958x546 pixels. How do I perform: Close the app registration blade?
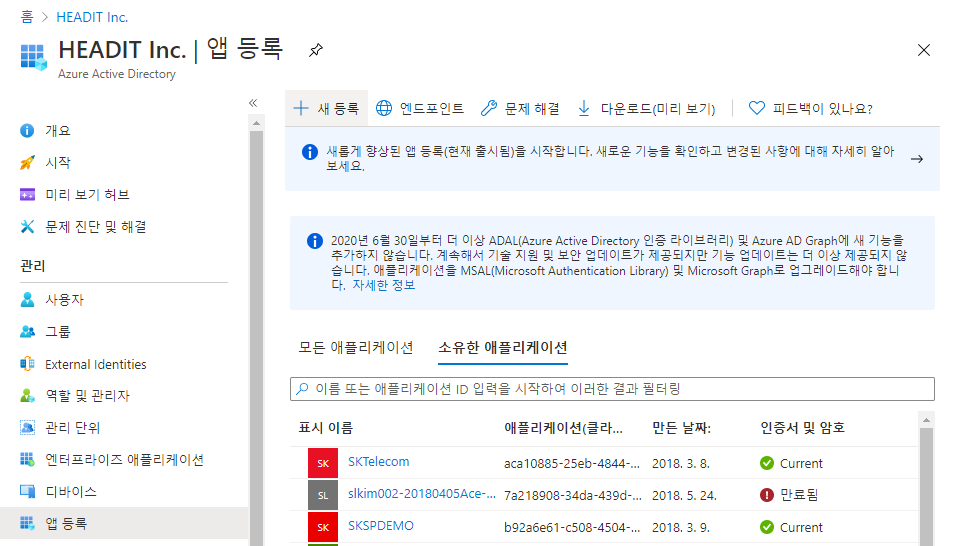[924, 50]
